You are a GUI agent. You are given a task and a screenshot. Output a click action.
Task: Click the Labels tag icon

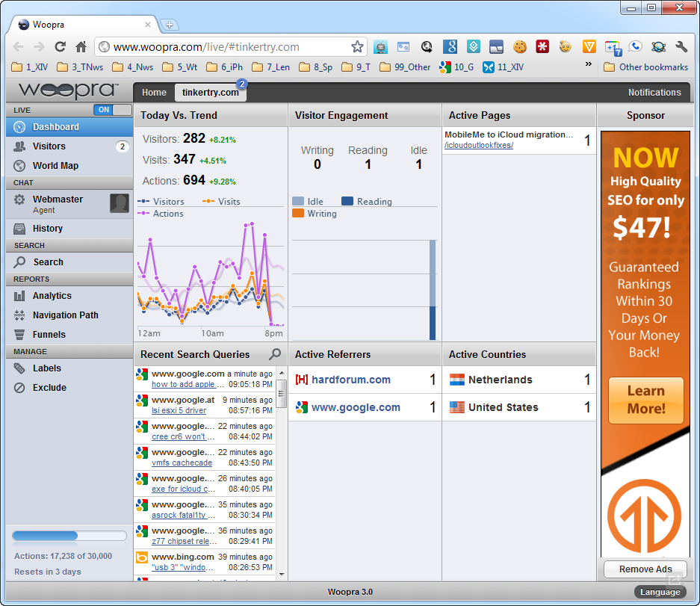tap(19, 368)
